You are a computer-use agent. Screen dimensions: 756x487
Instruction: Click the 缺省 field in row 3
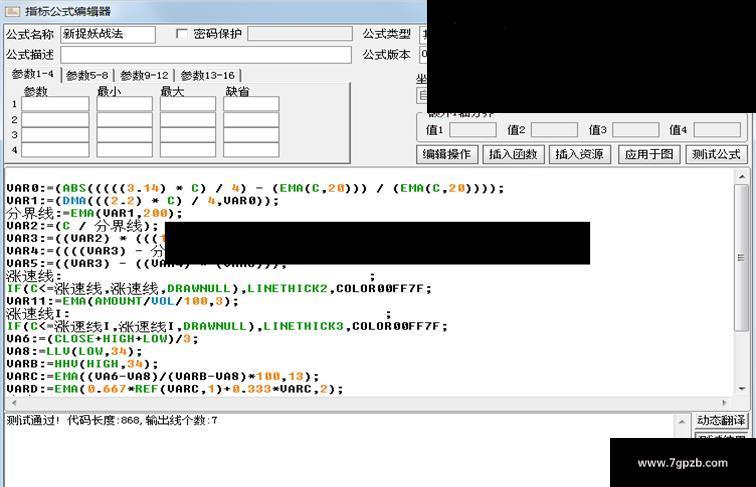[251, 135]
